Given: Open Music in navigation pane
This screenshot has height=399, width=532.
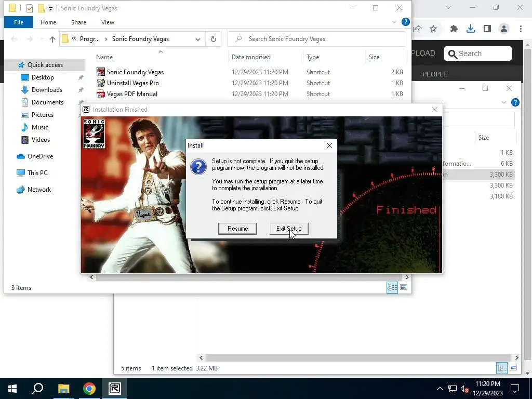Looking at the screenshot, I should coord(39,127).
